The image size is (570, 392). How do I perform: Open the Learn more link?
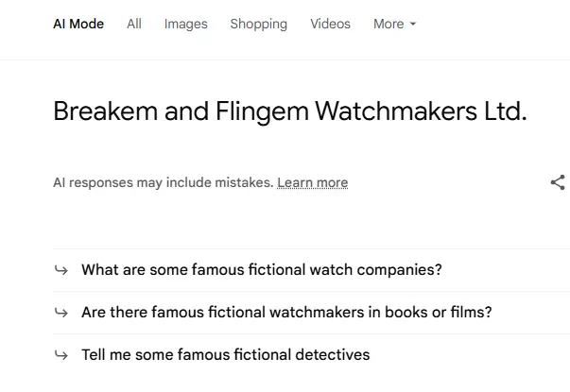(x=312, y=182)
